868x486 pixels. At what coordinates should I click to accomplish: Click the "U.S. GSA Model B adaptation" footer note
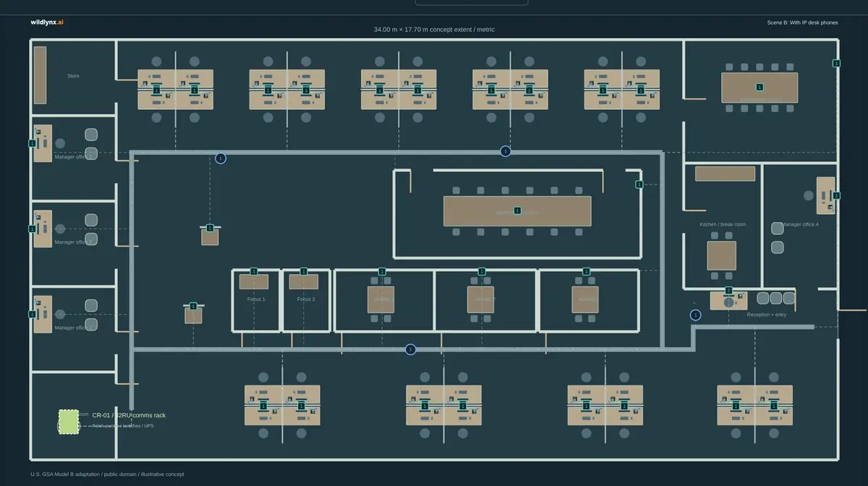[x=107, y=474]
